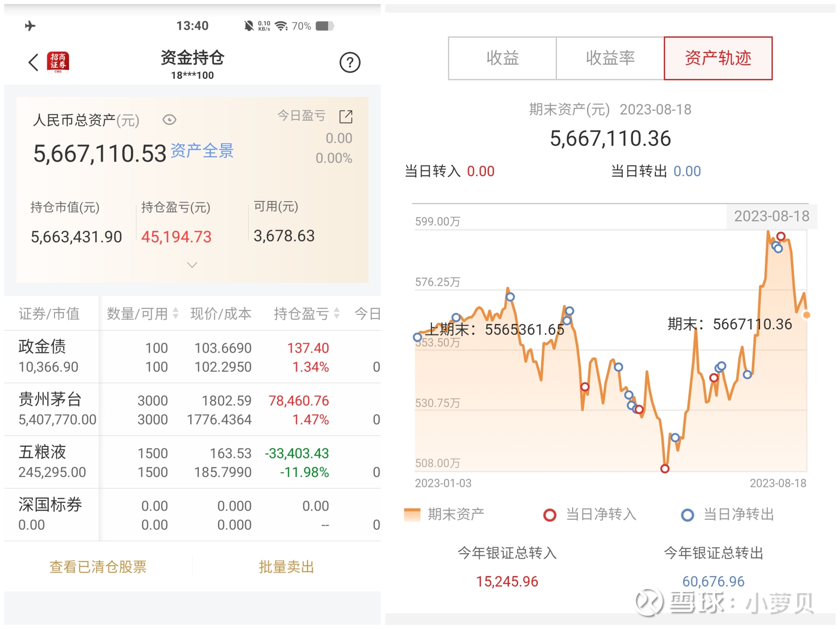
Task: Open the 资产全景 link
Action: click(x=202, y=151)
